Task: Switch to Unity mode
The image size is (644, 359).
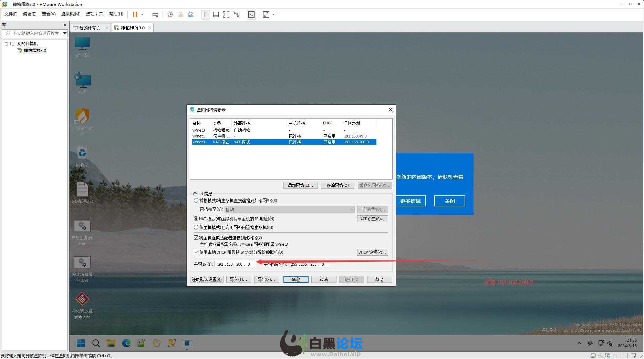Action: [x=237, y=14]
